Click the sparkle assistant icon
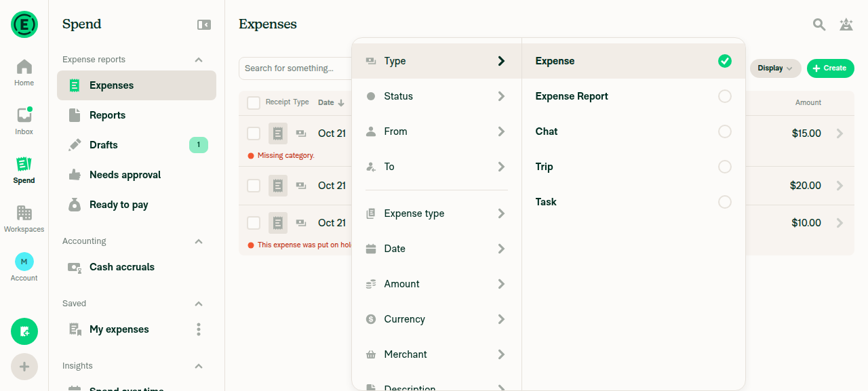 pos(846,24)
